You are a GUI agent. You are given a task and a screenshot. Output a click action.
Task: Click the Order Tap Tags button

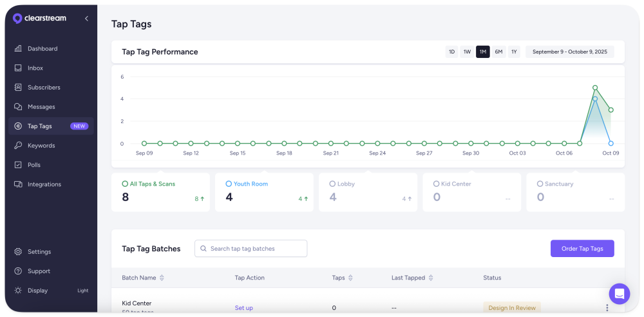[582, 249]
